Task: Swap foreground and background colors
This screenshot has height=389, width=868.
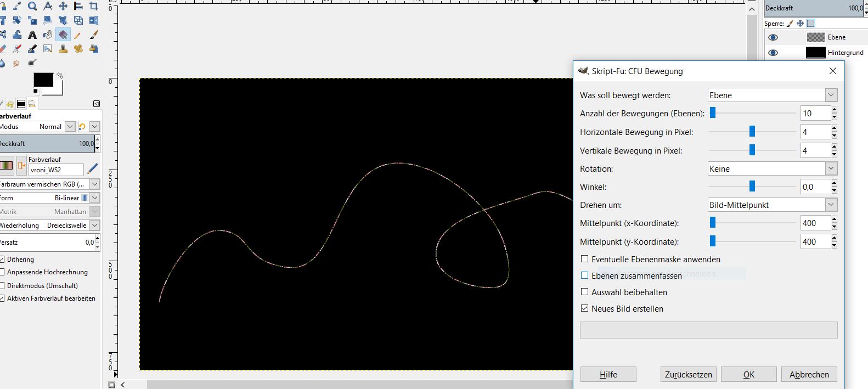Action: pyautogui.click(x=60, y=76)
